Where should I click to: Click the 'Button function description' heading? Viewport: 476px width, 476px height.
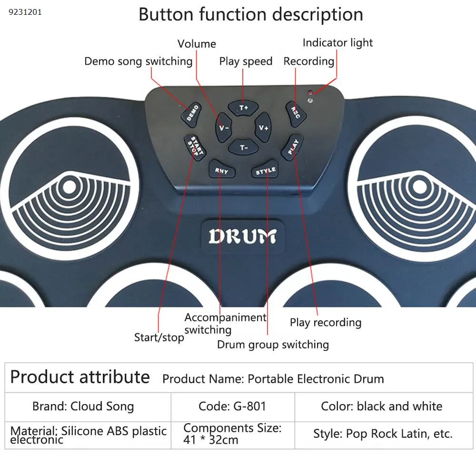(251, 14)
